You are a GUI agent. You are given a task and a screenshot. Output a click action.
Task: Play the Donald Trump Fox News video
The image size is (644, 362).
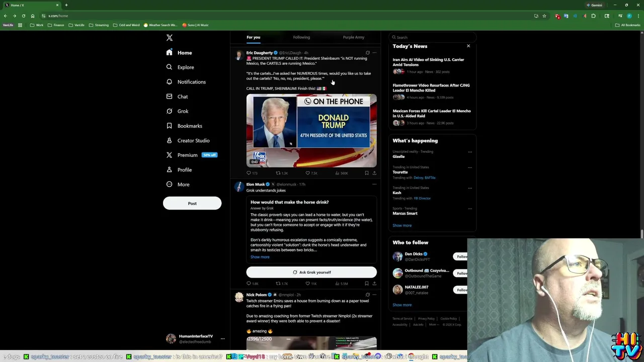(x=311, y=131)
